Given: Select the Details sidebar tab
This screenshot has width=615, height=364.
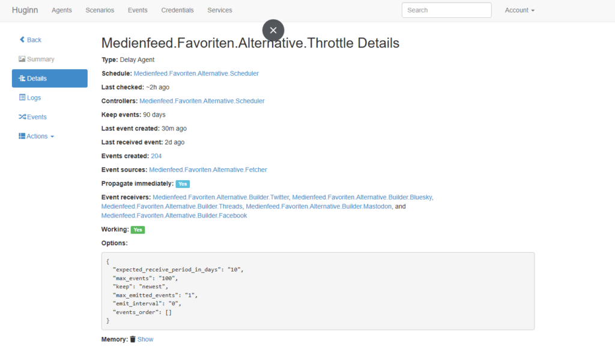Looking at the screenshot, I should click(x=49, y=78).
